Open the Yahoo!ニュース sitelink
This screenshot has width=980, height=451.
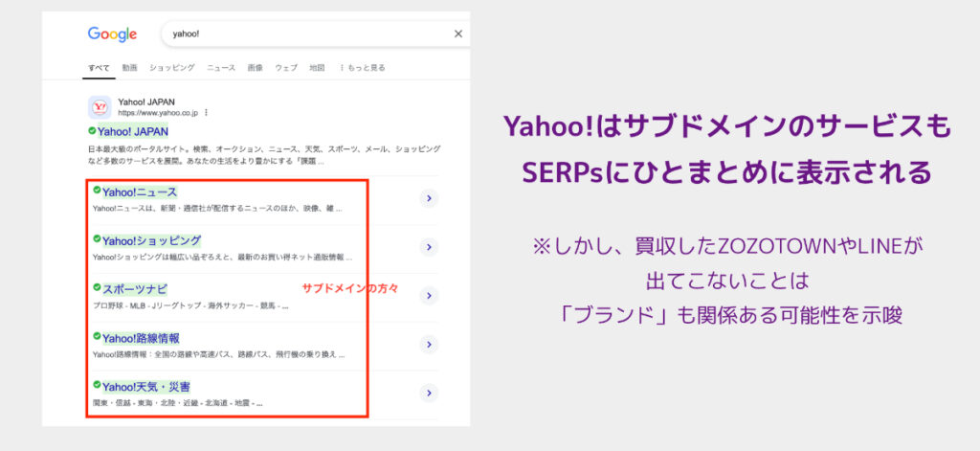[x=140, y=192]
